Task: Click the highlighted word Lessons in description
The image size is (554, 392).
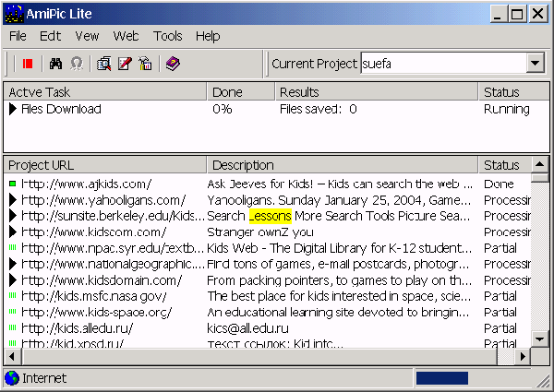Action: pyautogui.click(x=271, y=216)
